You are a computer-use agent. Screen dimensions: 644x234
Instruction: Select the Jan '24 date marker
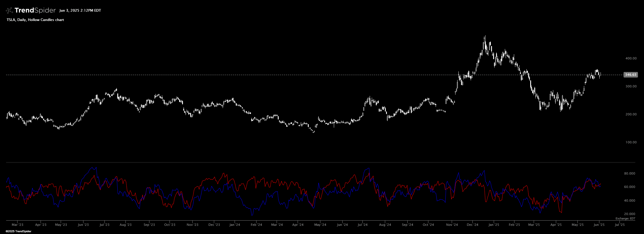click(235, 225)
